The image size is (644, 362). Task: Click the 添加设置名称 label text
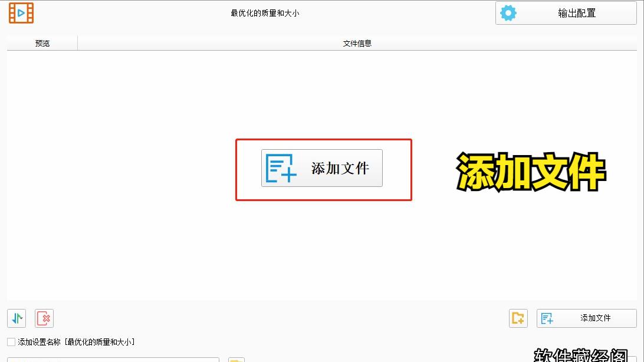(x=38, y=341)
